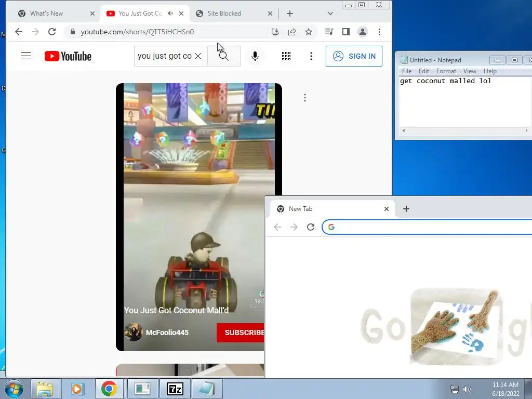This screenshot has width=532, height=399.
Task: Bookmark this YouTube page with the star
Action: 309,32
